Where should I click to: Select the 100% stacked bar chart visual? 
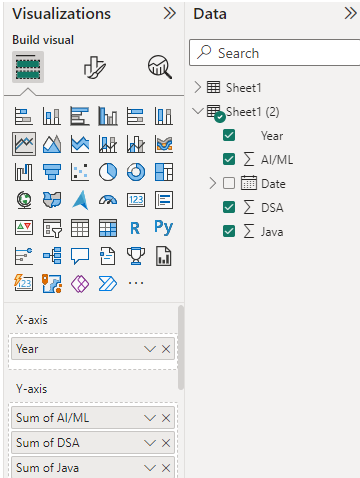click(x=136, y=116)
